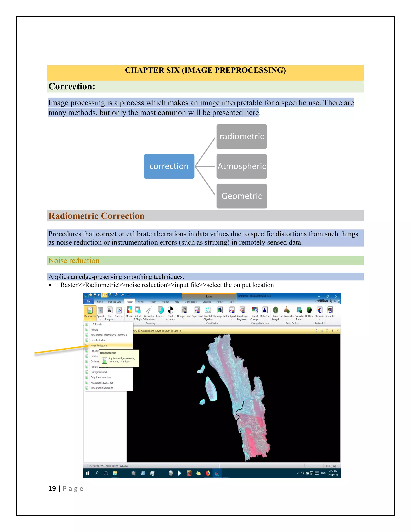Expand the Subset & Chip dropdown
Viewport: 411px width, 532px height.
point(138,319)
